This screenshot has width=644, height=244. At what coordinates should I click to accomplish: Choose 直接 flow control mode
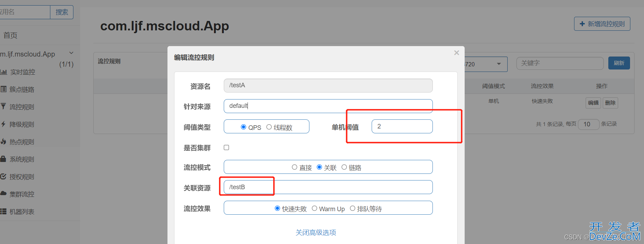click(x=294, y=167)
